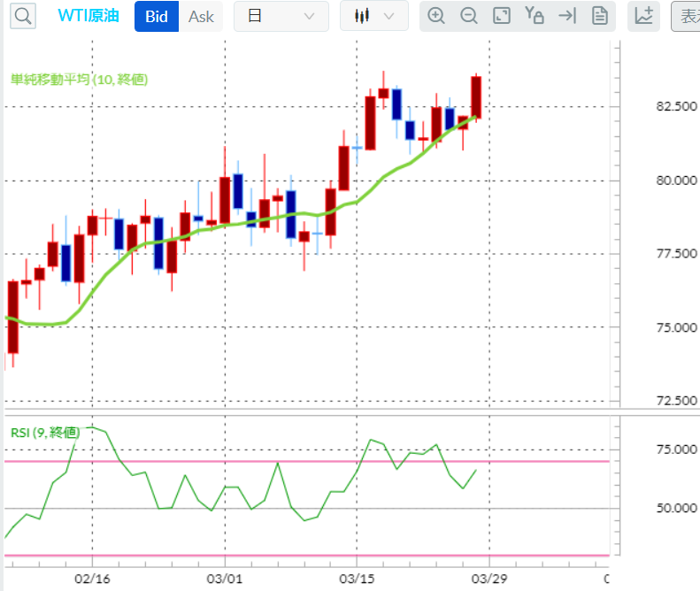Click the 80.000 price axis label
Viewport: 700px width, 591px height.
tap(676, 180)
